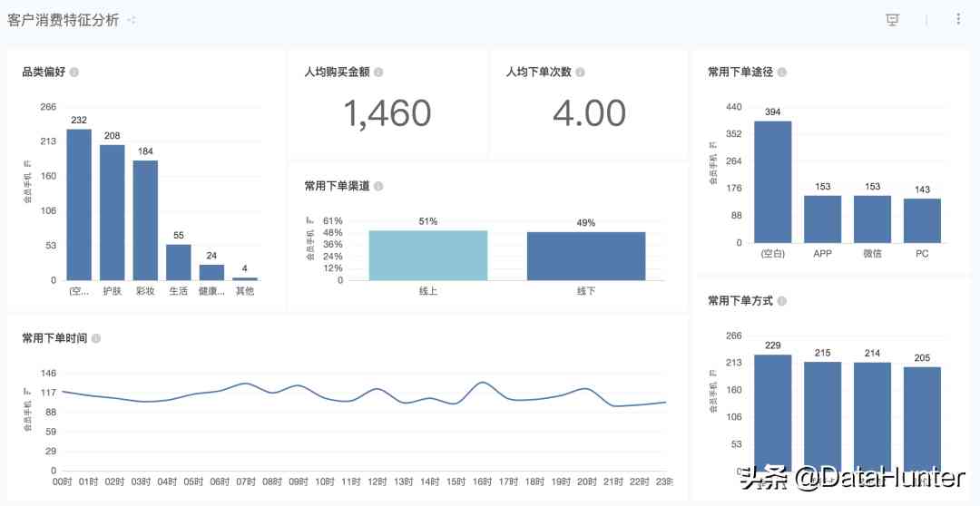Click the dark blue 线下 bar
Screen dimensions: 980x506
tap(586, 256)
